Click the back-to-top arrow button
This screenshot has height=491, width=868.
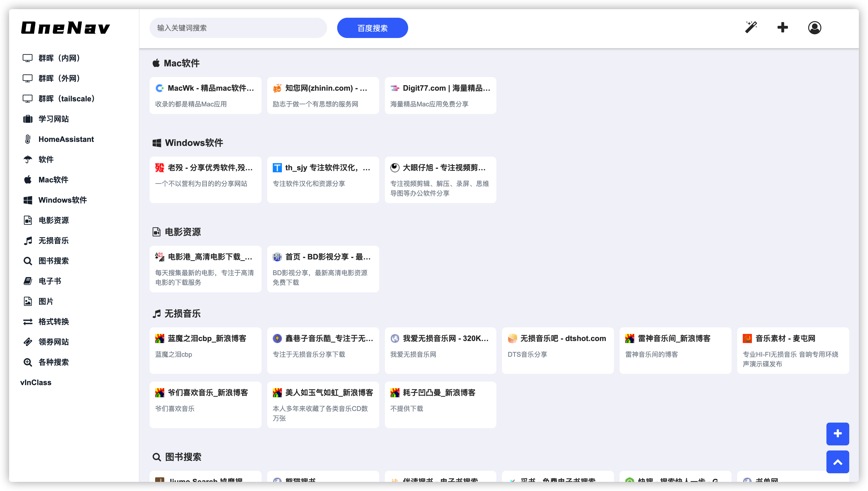tap(837, 462)
